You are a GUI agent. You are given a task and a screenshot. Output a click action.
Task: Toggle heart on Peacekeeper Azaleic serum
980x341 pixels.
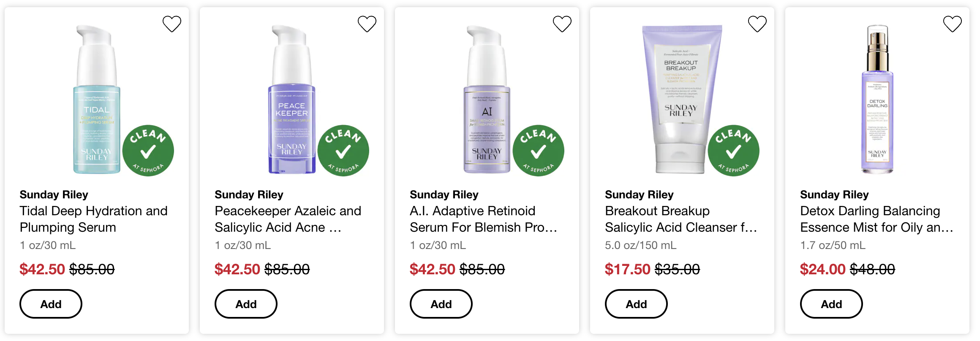[367, 24]
